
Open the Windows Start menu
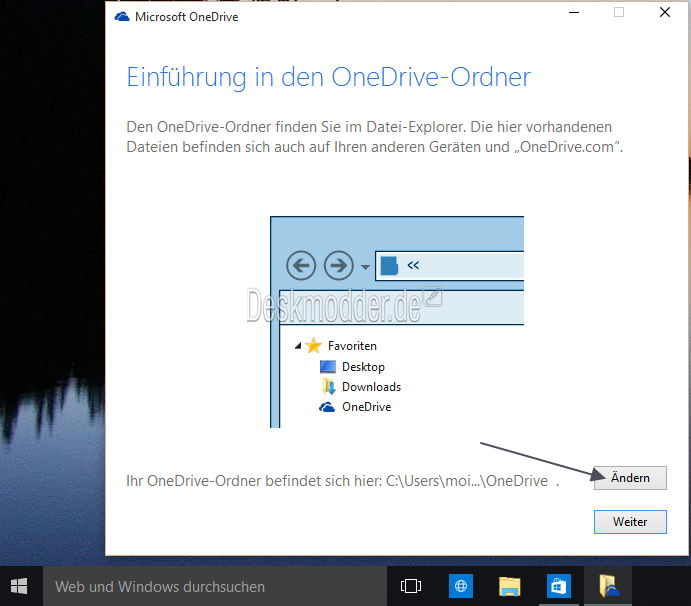(19, 586)
